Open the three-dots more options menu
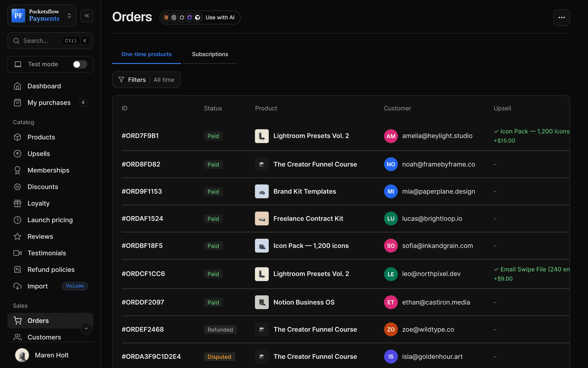 point(562,18)
